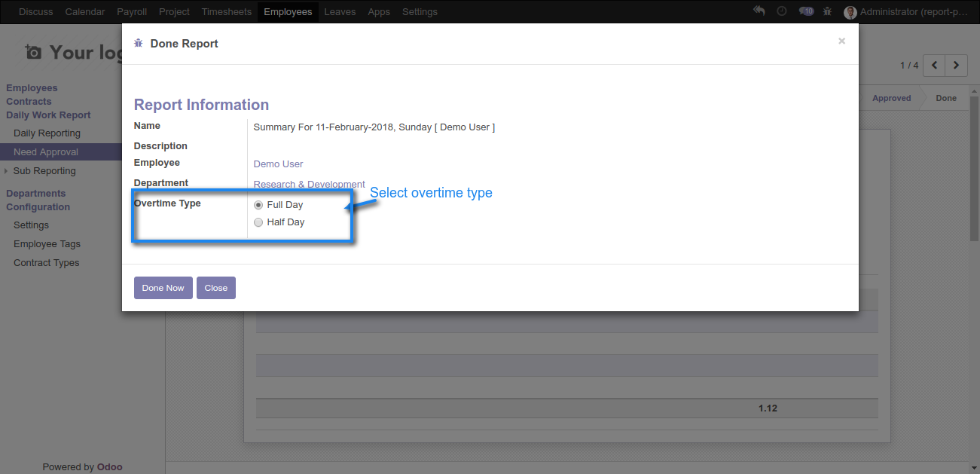Open the Timesheets menu
The image size is (980, 474).
[227, 11]
